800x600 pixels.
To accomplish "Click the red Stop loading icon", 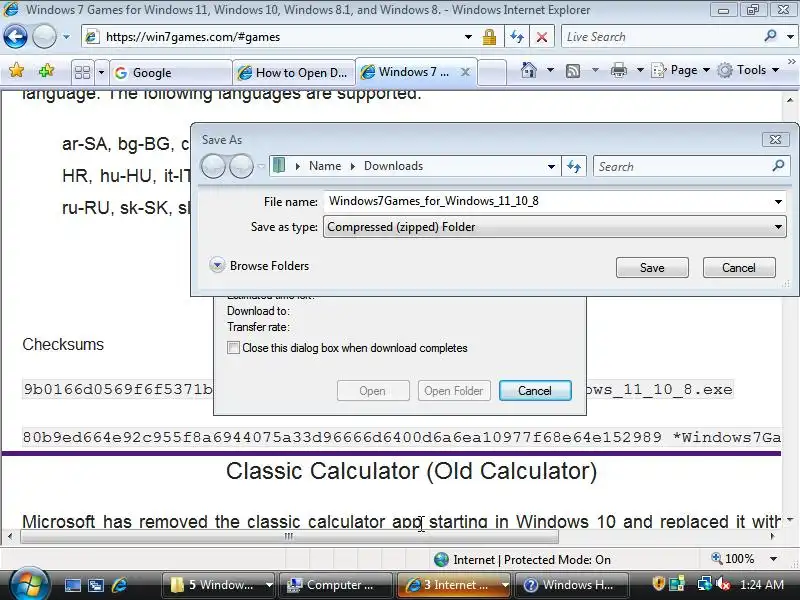I will pyautogui.click(x=542, y=37).
